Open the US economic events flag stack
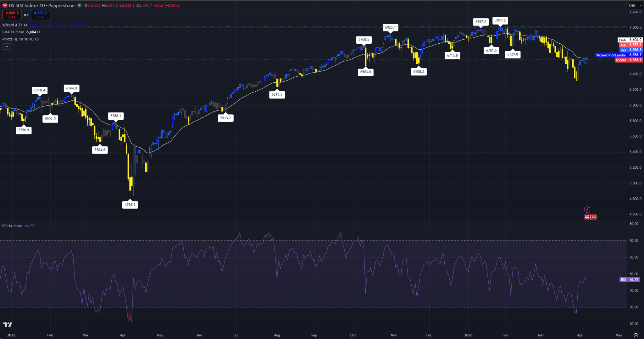 591,217
